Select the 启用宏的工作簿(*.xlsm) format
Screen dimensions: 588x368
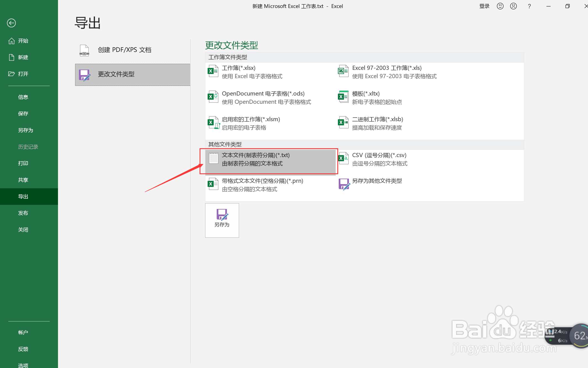click(x=251, y=123)
